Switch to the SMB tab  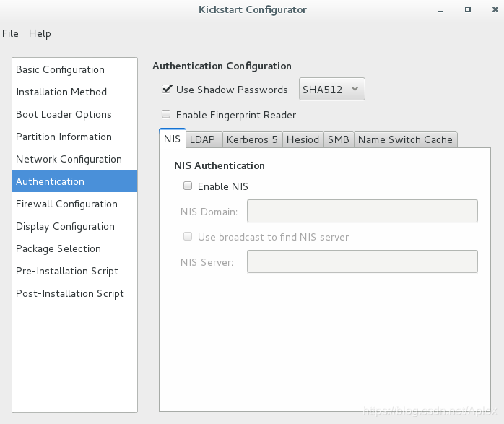pyautogui.click(x=339, y=139)
